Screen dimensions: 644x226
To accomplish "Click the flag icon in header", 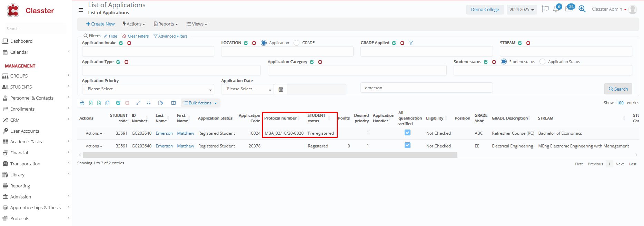I will [x=545, y=9].
